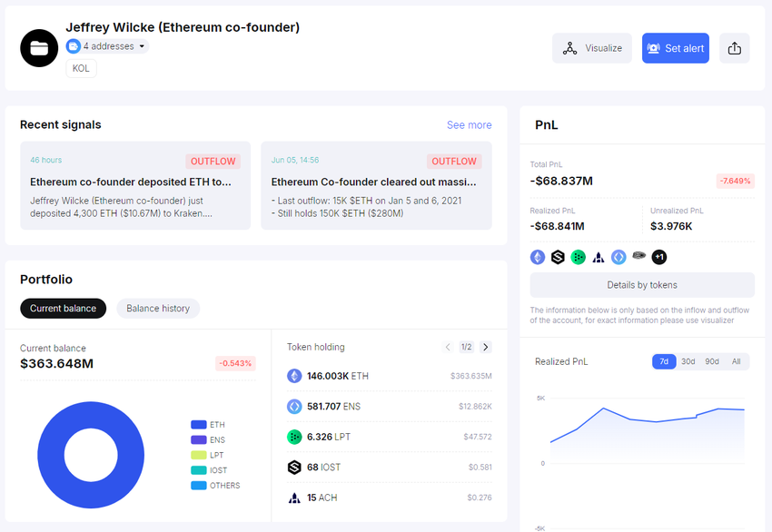Select the 7d Realized PnL range
Image resolution: width=772 pixels, height=532 pixels.
click(664, 361)
